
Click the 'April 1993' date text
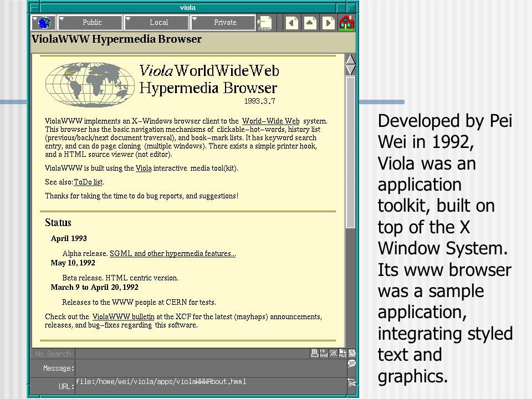coord(69,238)
